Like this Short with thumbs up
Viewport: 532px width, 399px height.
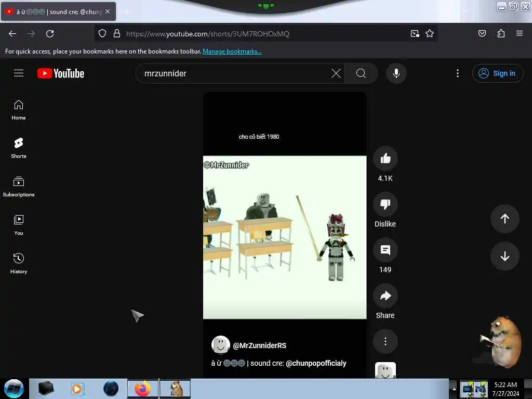tap(385, 158)
